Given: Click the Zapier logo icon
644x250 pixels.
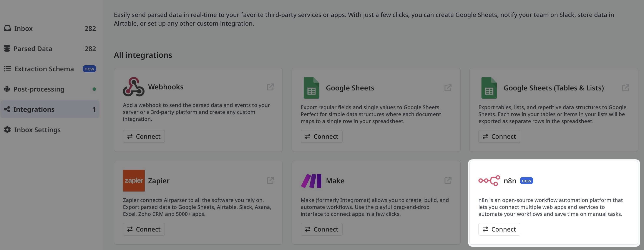Looking at the screenshot, I should click(134, 180).
